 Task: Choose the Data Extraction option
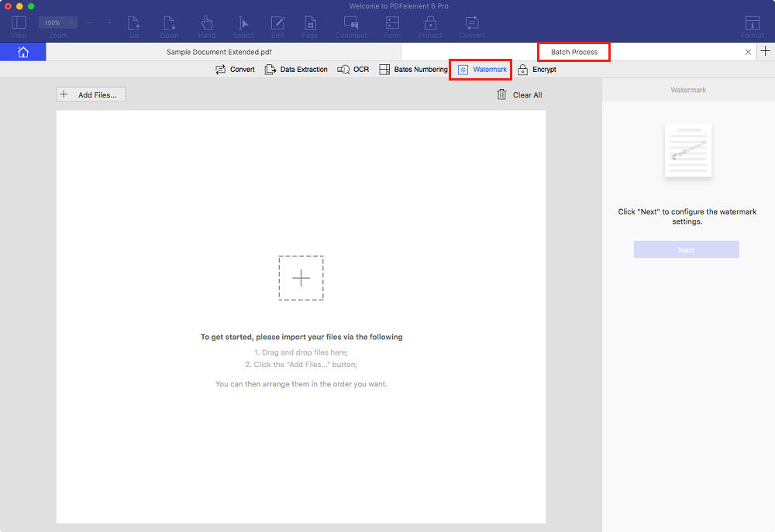pyautogui.click(x=296, y=70)
